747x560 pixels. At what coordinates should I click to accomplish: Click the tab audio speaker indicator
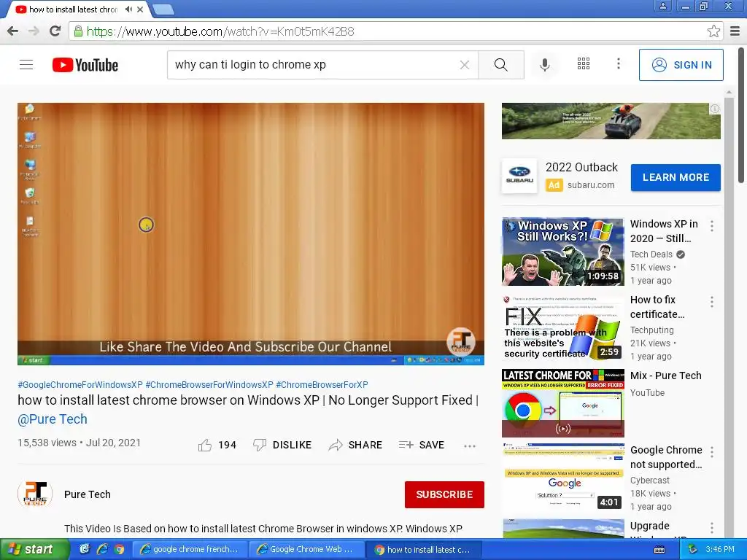[128, 9]
